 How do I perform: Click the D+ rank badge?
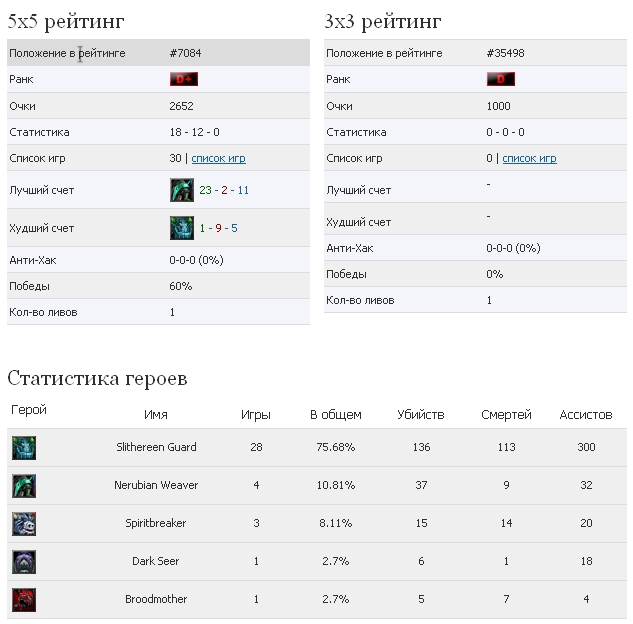coord(184,79)
